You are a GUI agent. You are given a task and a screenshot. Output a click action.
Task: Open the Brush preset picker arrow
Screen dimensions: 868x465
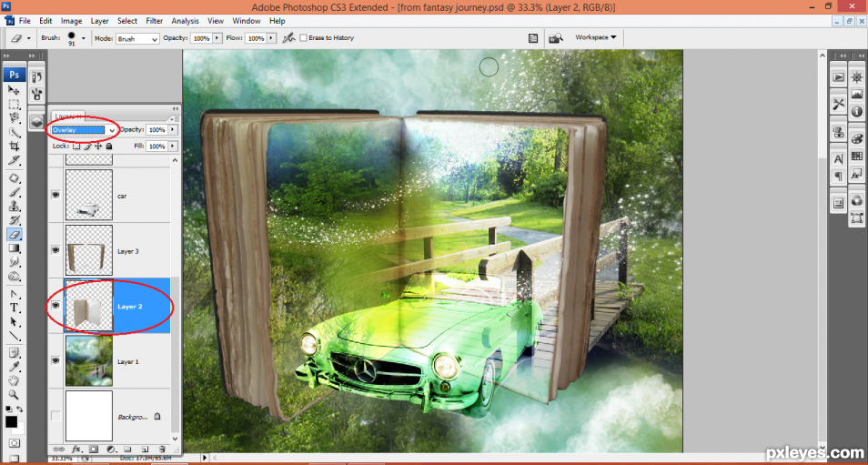tap(84, 38)
